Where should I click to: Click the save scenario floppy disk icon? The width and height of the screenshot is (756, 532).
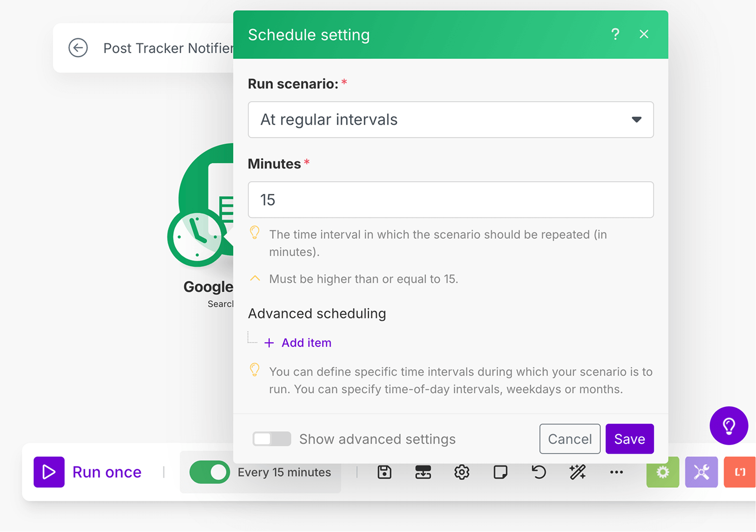click(385, 472)
